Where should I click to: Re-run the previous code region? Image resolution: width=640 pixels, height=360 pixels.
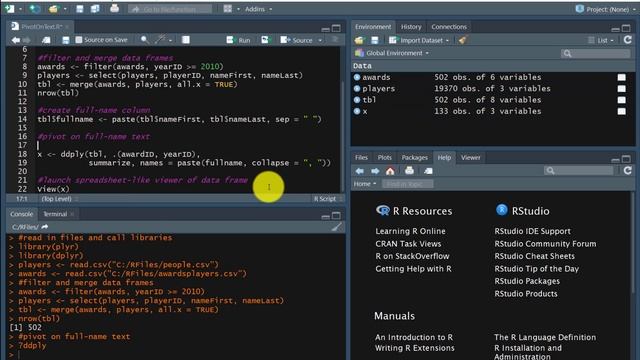coord(265,40)
